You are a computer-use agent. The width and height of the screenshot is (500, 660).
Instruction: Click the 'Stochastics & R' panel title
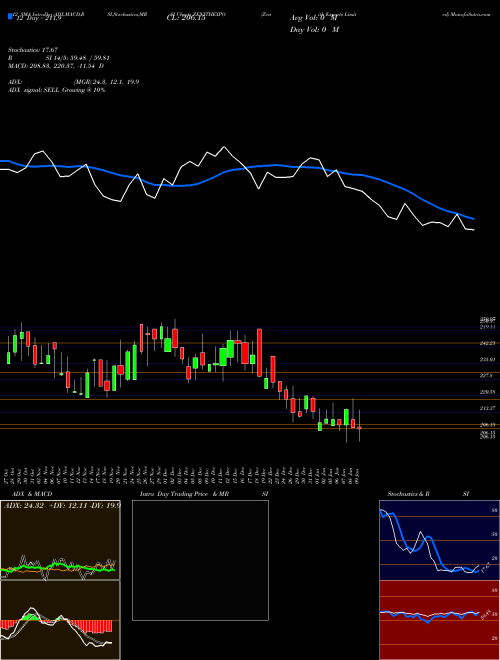pos(408,494)
